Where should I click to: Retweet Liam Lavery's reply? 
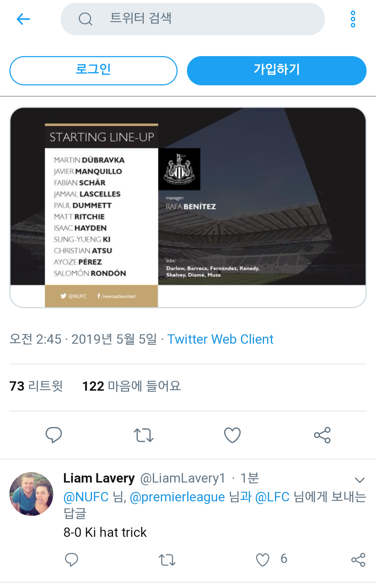coord(167,560)
